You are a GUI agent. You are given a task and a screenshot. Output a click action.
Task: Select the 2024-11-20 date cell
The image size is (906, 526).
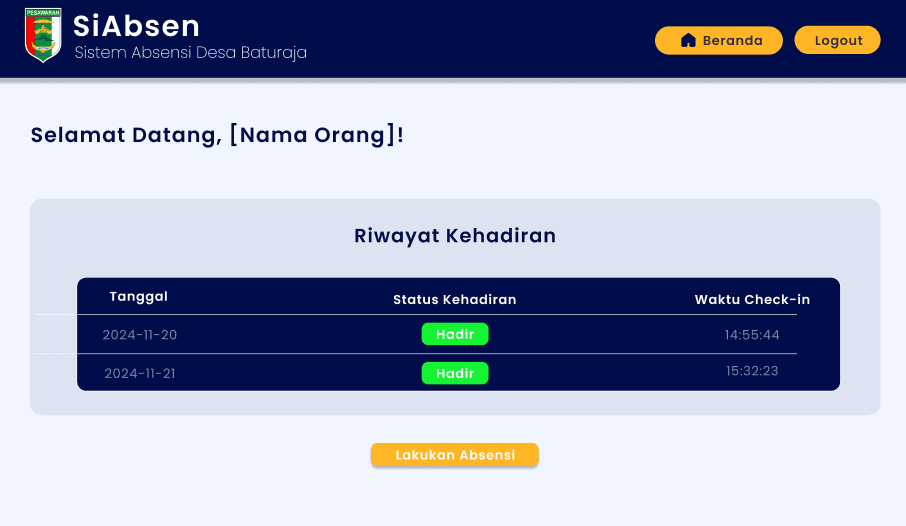pyautogui.click(x=140, y=335)
